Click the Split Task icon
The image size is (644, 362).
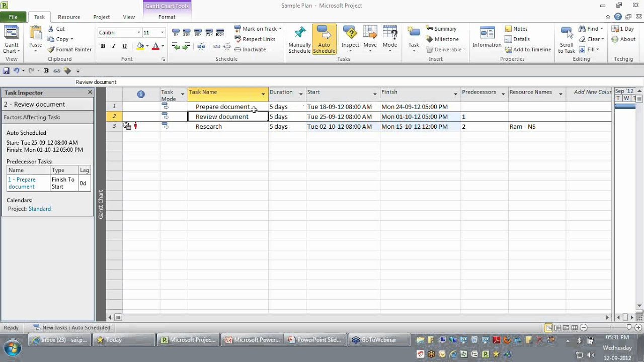pyautogui.click(x=201, y=46)
